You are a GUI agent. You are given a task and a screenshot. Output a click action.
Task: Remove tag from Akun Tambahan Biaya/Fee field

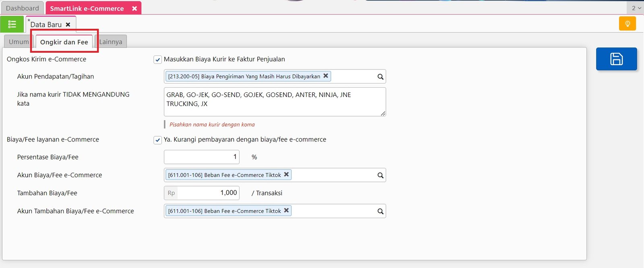286,210
